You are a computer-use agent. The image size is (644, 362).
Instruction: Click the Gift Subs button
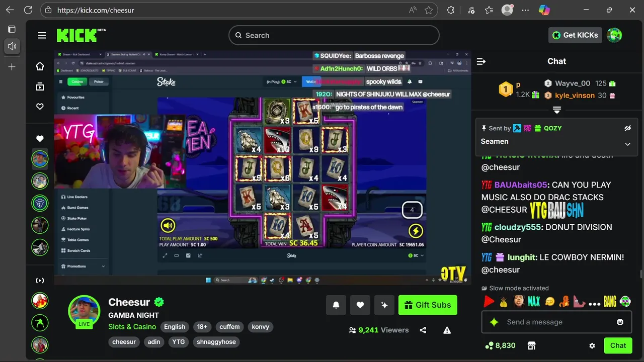pyautogui.click(x=428, y=305)
